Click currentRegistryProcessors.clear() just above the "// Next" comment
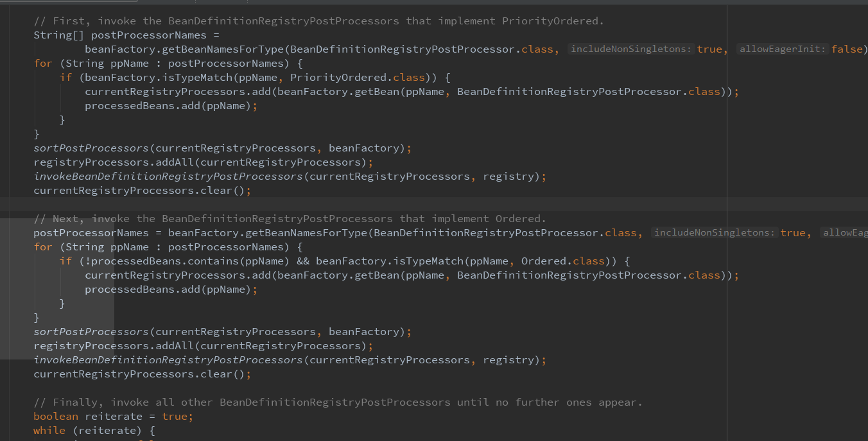This screenshot has width=868, height=441. (142, 191)
